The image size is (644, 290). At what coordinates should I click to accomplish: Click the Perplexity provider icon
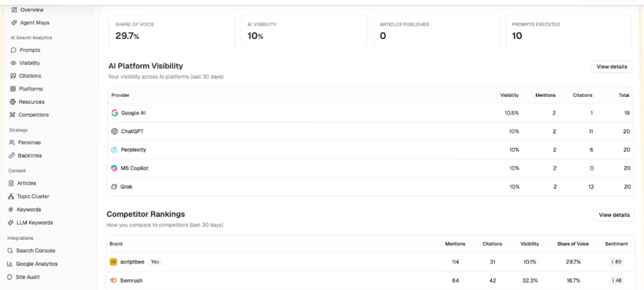(115, 150)
